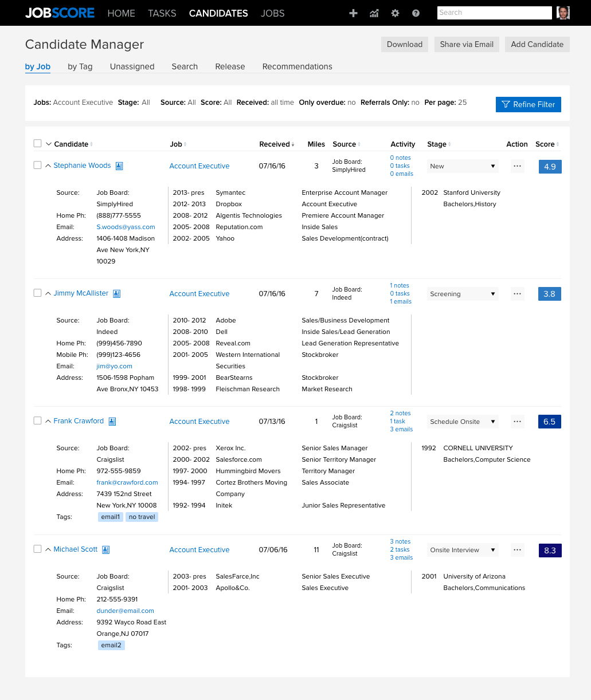The image size is (591, 700).
Task: Sort by Job column header
Action: [178, 144]
